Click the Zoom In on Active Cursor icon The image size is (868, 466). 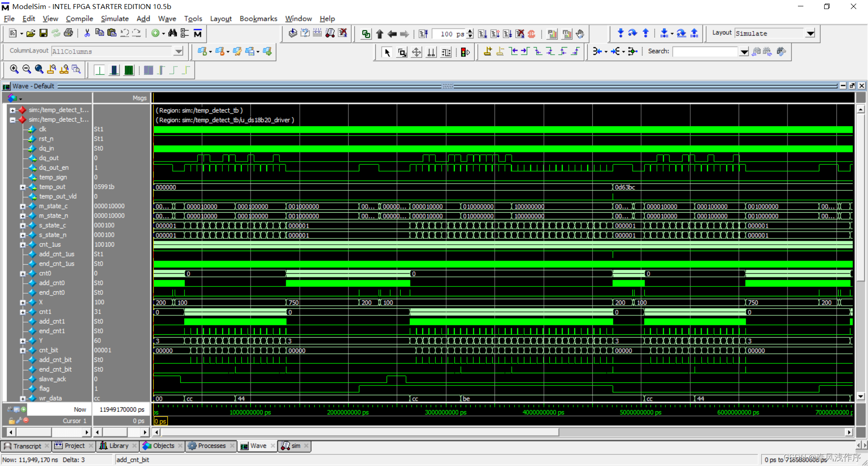(52, 69)
